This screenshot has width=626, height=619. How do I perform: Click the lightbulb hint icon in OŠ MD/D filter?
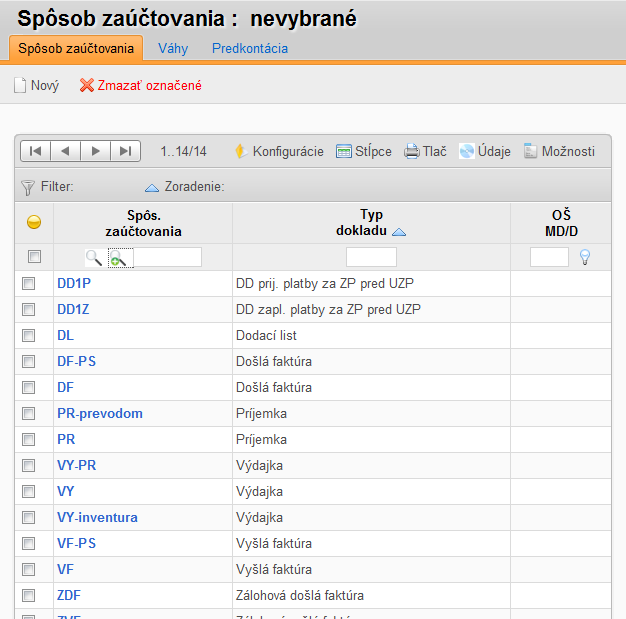585,257
